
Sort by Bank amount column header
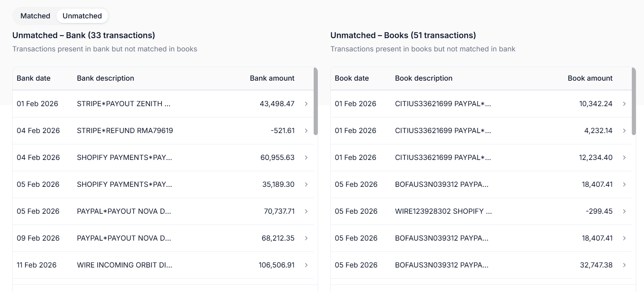coord(272,78)
